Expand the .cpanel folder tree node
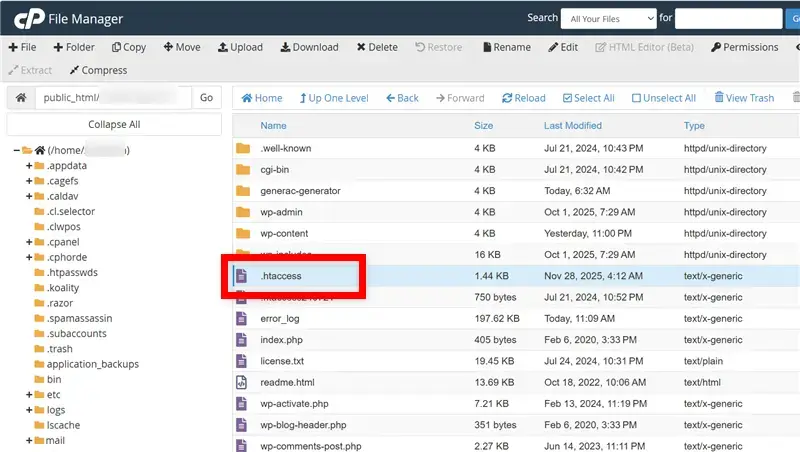 click(29, 242)
